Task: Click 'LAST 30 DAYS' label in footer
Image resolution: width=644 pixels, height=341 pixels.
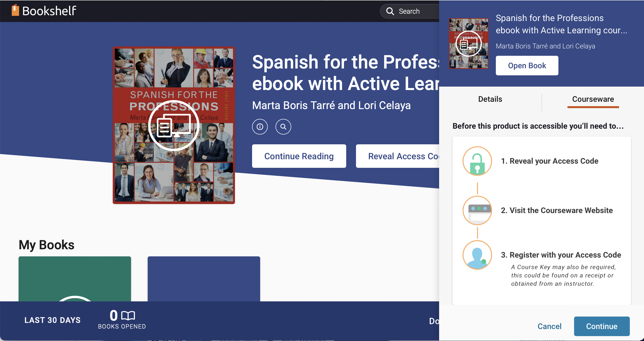Action: coord(53,320)
